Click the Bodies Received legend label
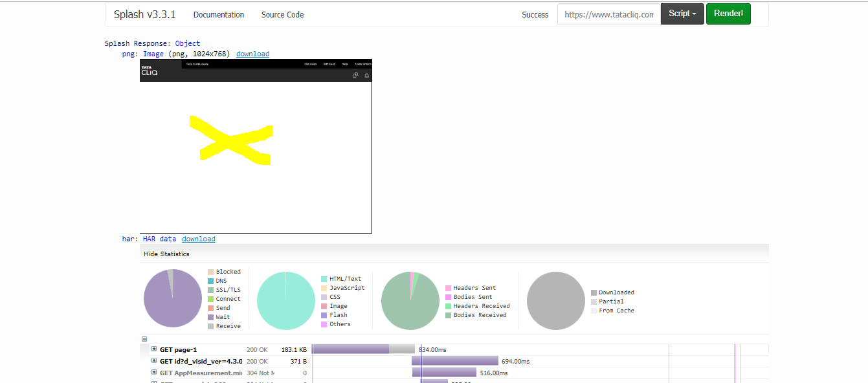The height and width of the screenshot is (383, 868). click(x=480, y=315)
